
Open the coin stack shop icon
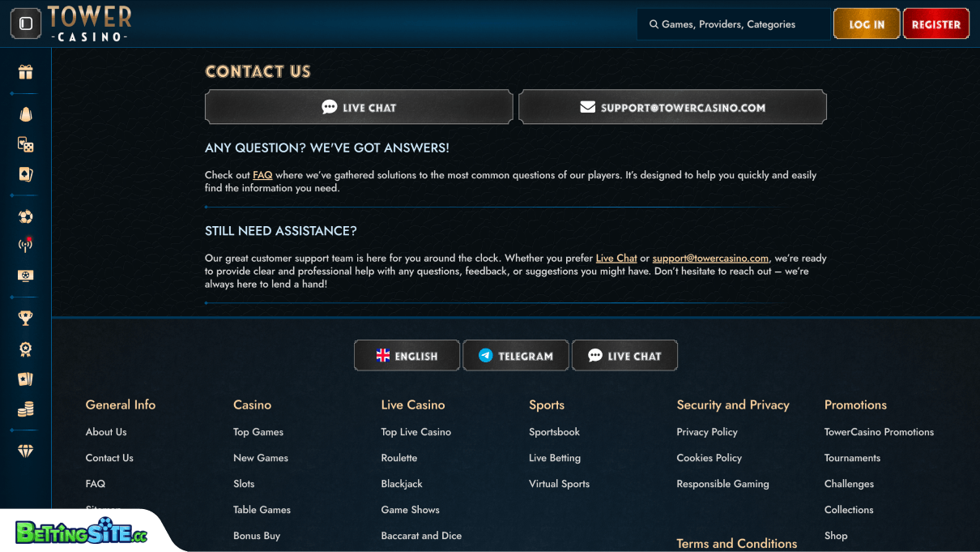pos(26,409)
